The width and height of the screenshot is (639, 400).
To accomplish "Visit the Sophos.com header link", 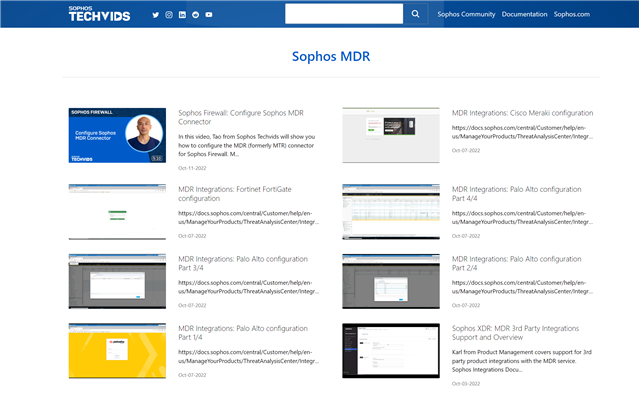I will 572,15.
